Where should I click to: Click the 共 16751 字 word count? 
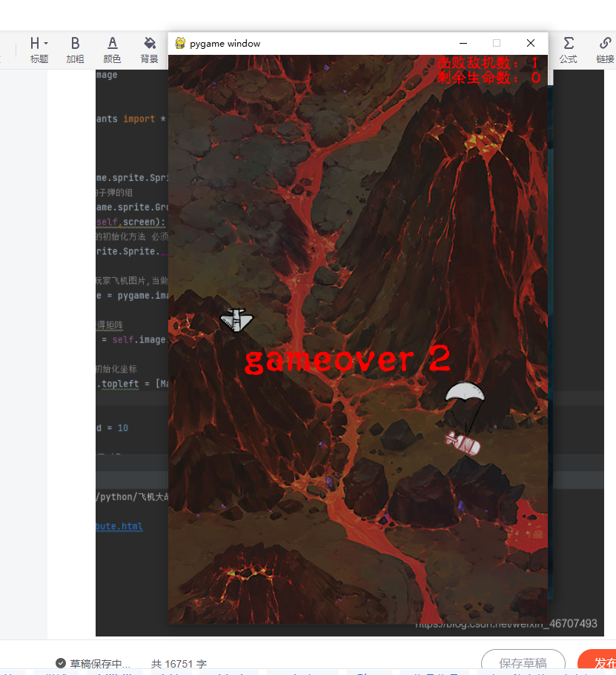pos(179,664)
